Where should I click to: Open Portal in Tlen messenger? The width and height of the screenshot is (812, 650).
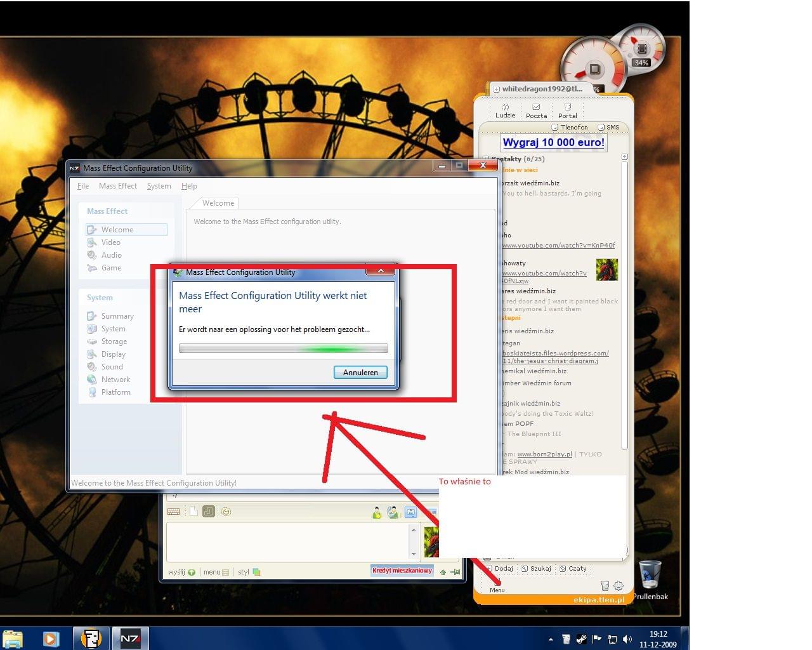[568, 111]
